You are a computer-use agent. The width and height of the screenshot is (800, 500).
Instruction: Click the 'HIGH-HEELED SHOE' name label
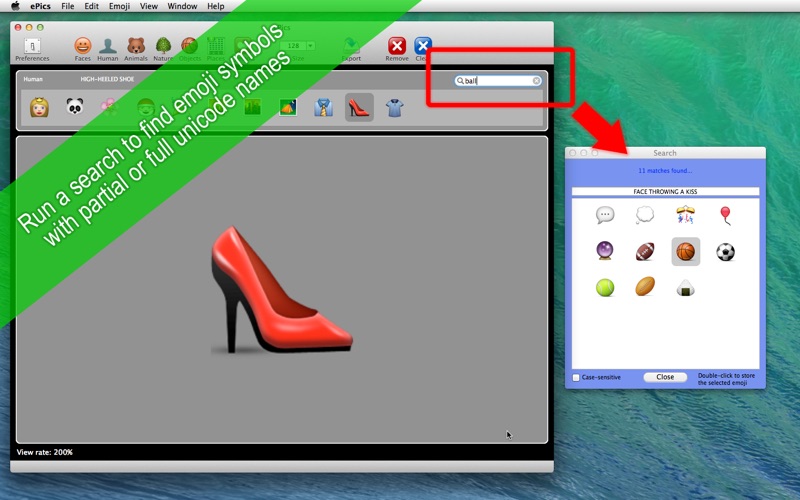pyautogui.click(x=107, y=79)
